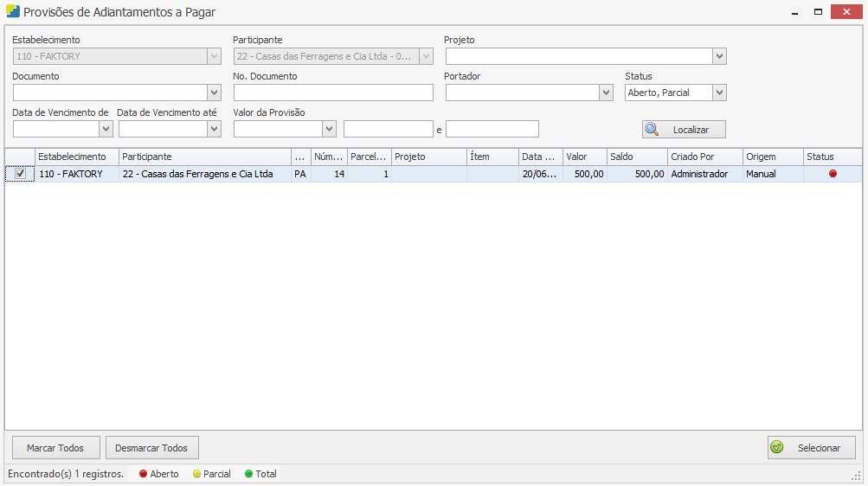
Task: Click the magnifier icon on Localizar button
Action: coord(653,130)
